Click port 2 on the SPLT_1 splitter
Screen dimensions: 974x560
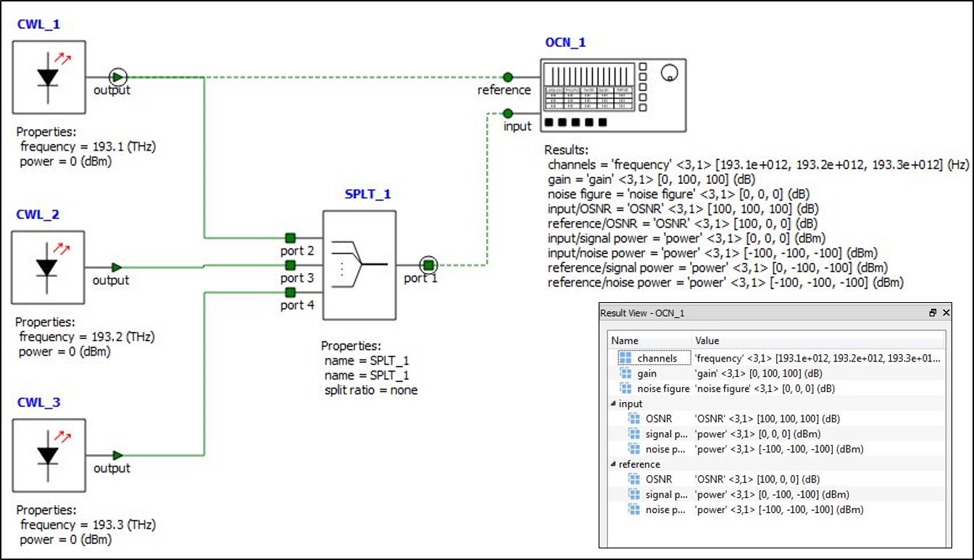[x=291, y=238]
